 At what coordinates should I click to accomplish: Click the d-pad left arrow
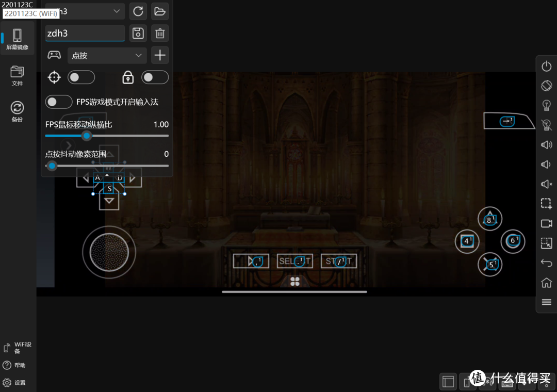86,178
